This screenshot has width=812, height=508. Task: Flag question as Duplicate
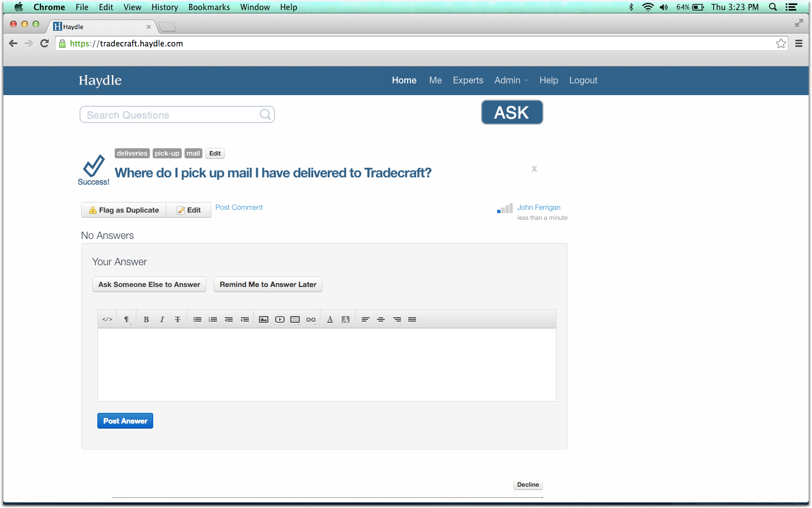point(124,210)
